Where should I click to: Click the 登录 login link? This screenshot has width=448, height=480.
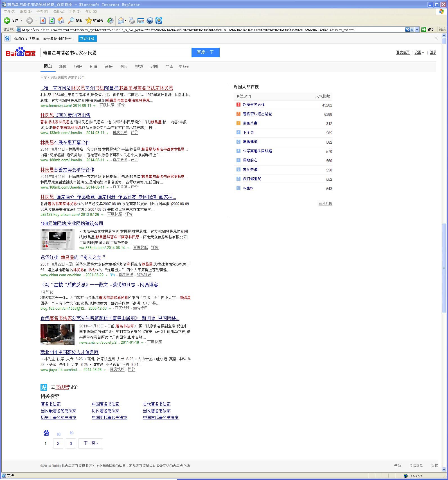click(433, 52)
